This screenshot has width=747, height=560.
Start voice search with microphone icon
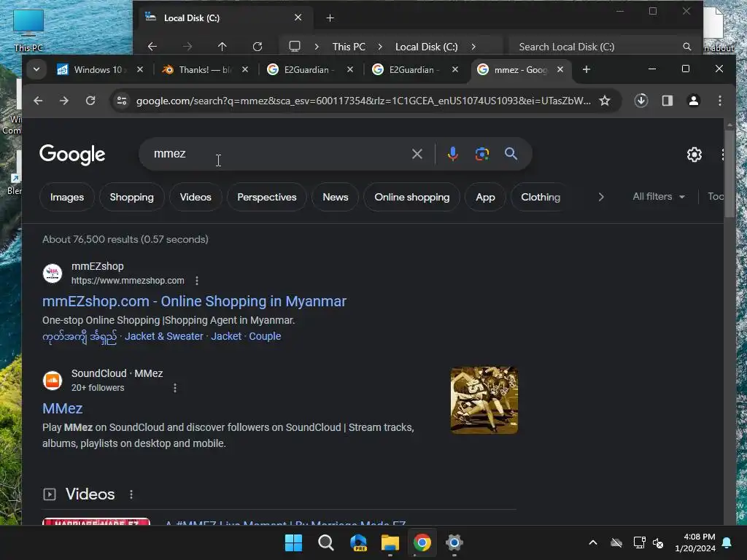452,154
